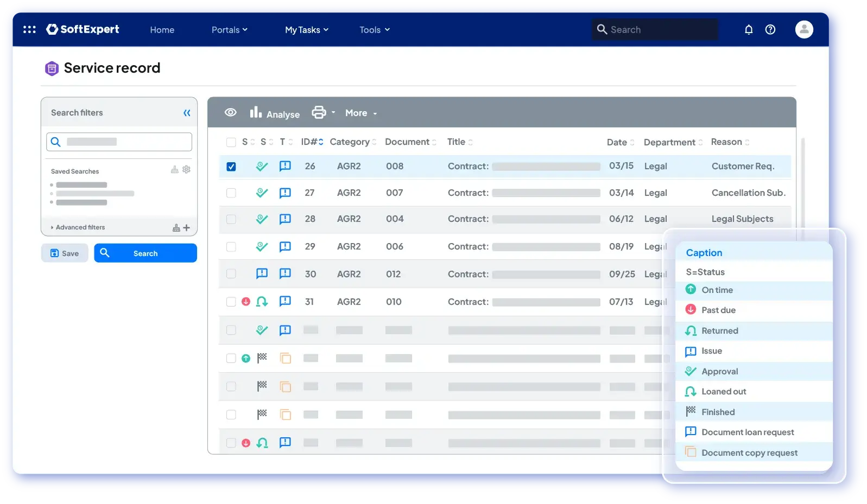867x504 pixels.
Task: Click the Saved Searches clear icon
Action: point(175,169)
